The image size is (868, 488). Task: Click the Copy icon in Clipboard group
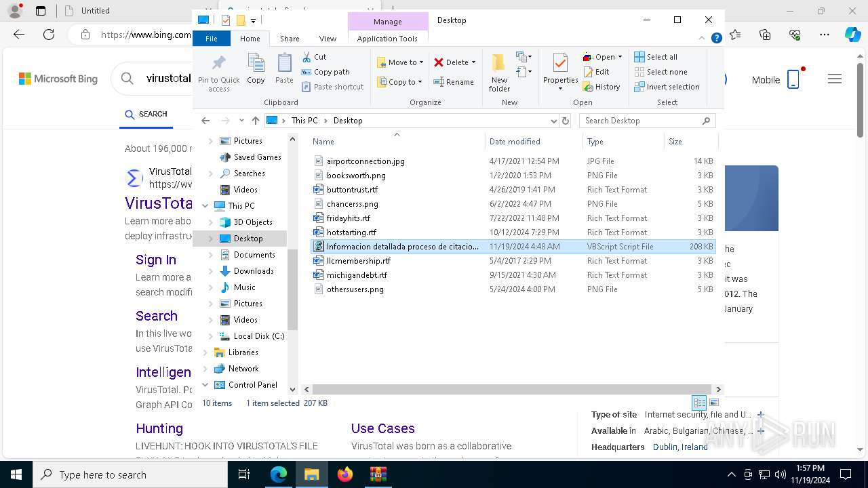pyautogui.click(x=256, y=69)
